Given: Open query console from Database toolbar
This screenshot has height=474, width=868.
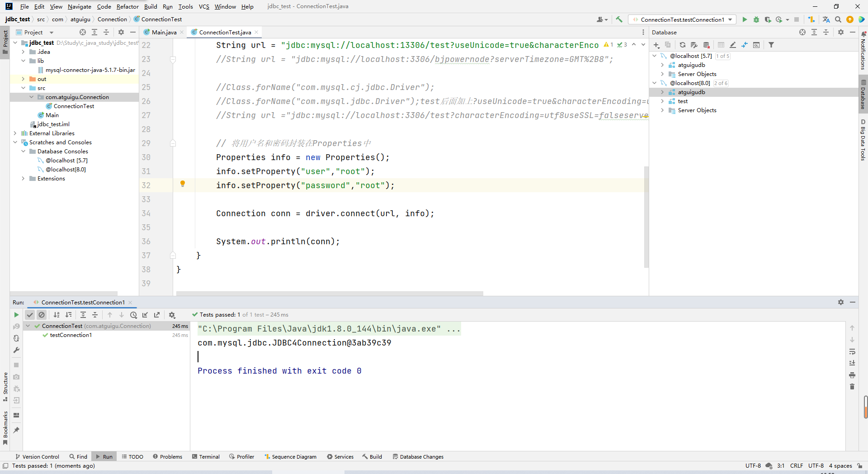Looking at the screenshot, I should tap(756, 45).
